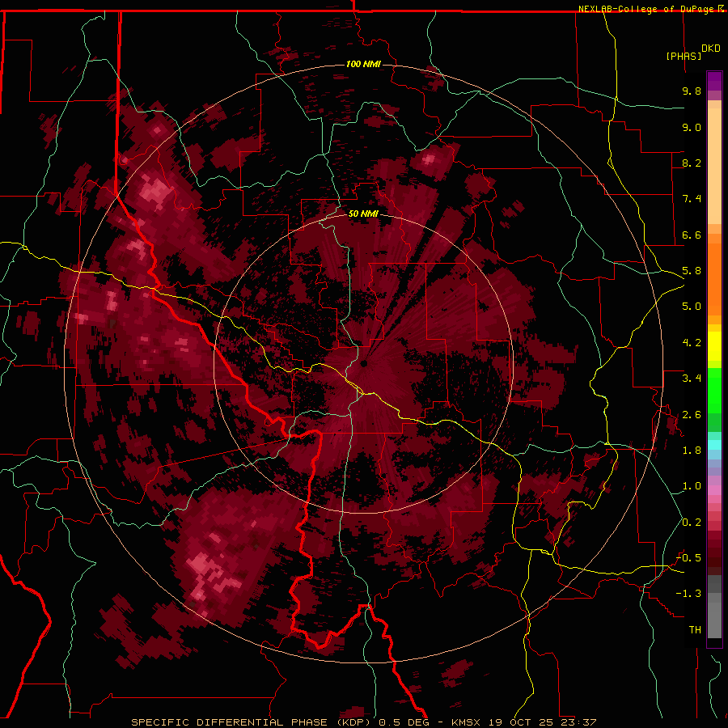The height and width of the screenshot is (728, 728).
Task: Click the 1.0 scale value
Action: click(692, 486)
